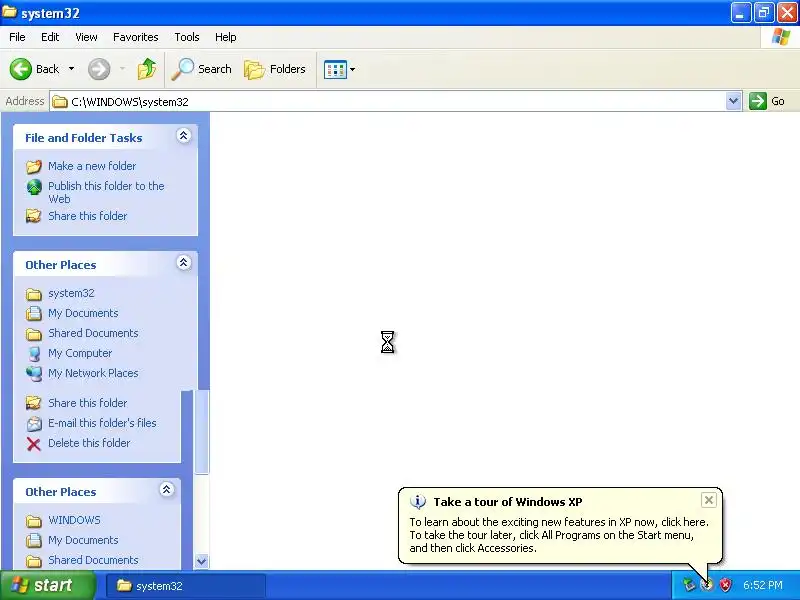Click the 6:52 PM taskbar clock
This screenshot has height=600, width=800.
click(763, 585)
